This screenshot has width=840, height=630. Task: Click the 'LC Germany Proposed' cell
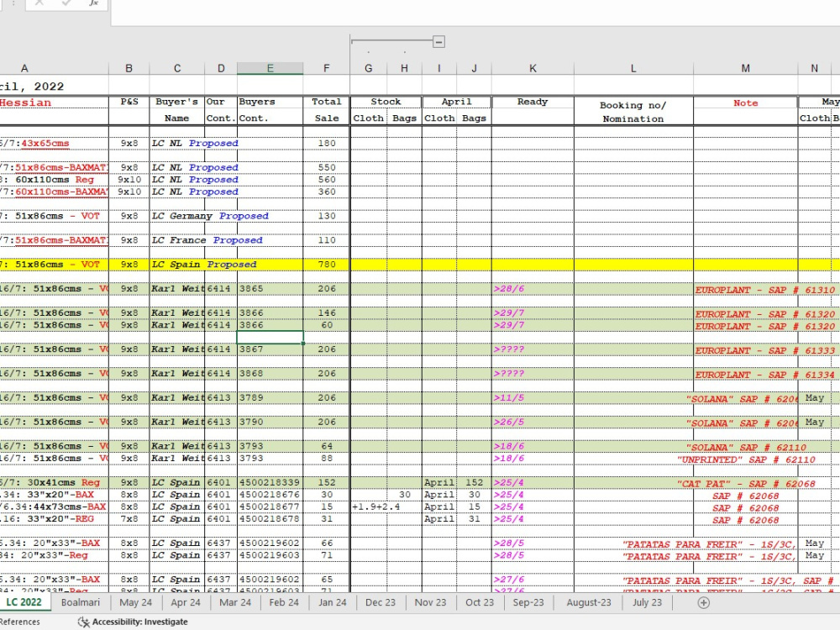click(x=210, y=216)
